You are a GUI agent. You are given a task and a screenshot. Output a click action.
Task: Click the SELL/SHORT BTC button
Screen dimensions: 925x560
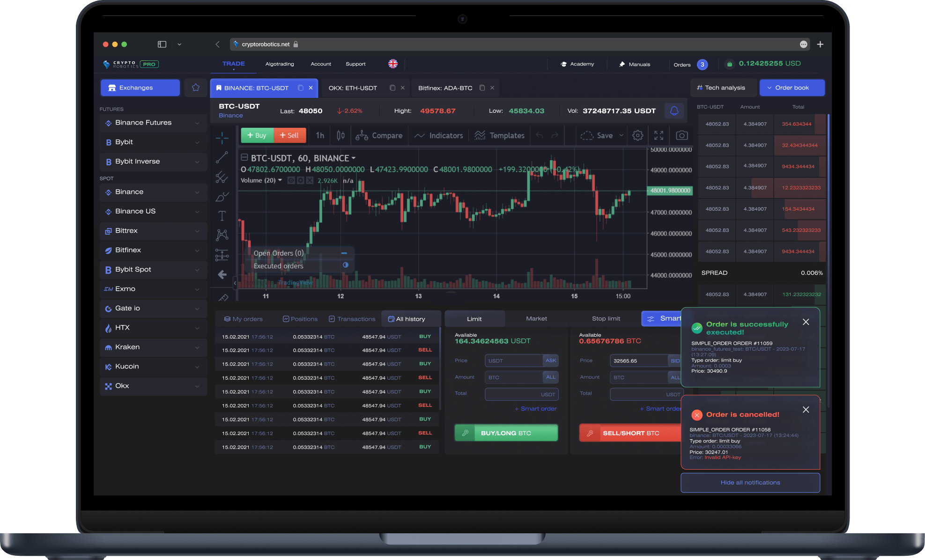(x=630, y=433)
